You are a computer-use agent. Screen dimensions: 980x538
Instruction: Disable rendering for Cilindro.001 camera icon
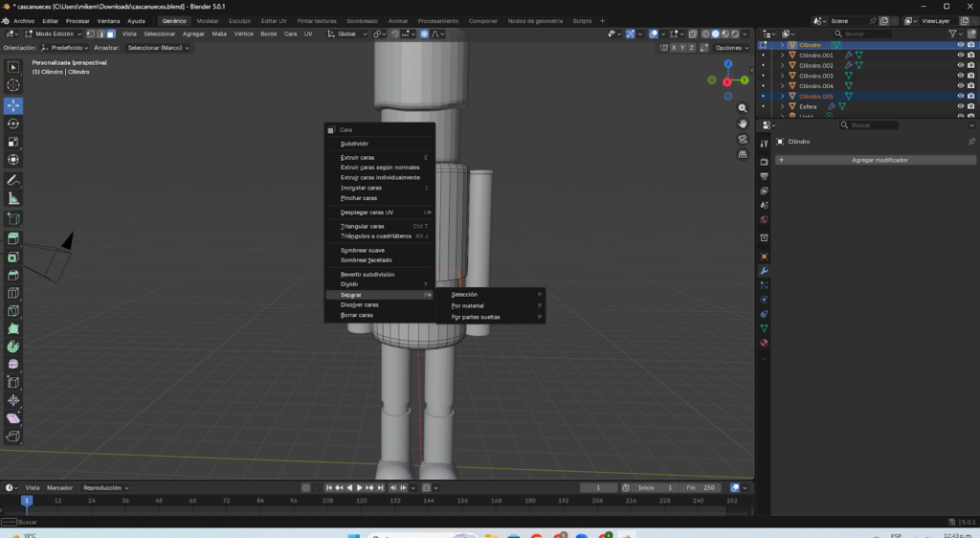tap(972, 56)
